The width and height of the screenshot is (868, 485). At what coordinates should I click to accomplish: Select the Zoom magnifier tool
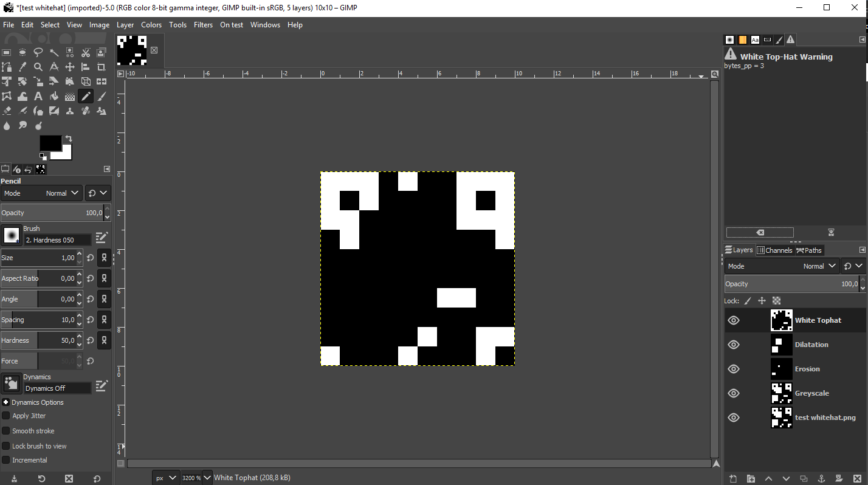pyautogui.click(x=38, y=67)
